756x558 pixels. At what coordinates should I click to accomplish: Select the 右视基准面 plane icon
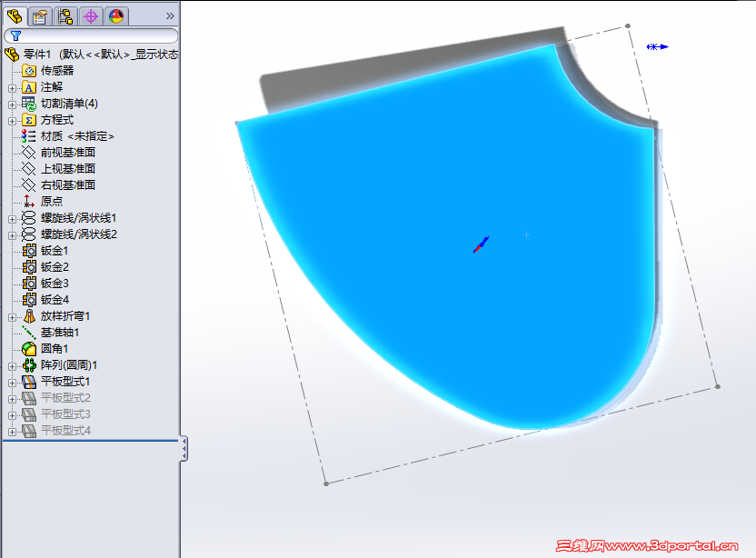click(x=29, y=185)
